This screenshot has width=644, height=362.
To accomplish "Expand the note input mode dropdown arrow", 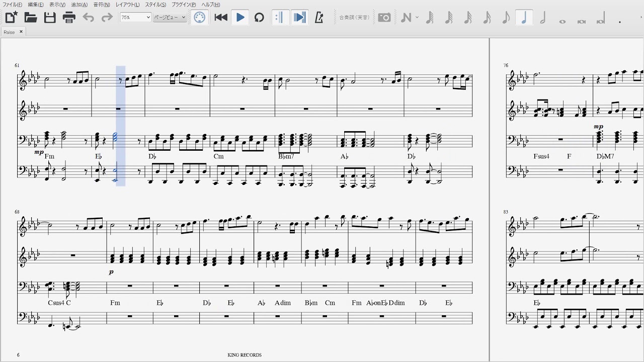I will click(417, 18).
